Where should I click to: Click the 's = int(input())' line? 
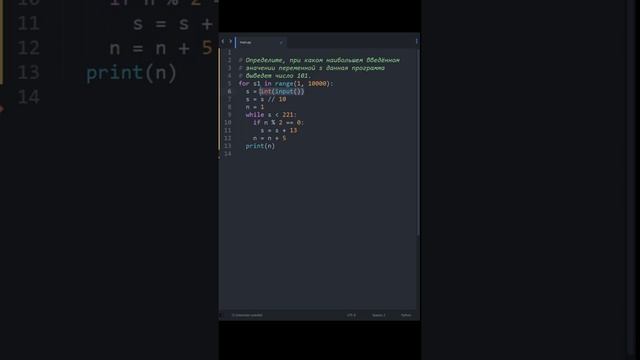[275, 91]
